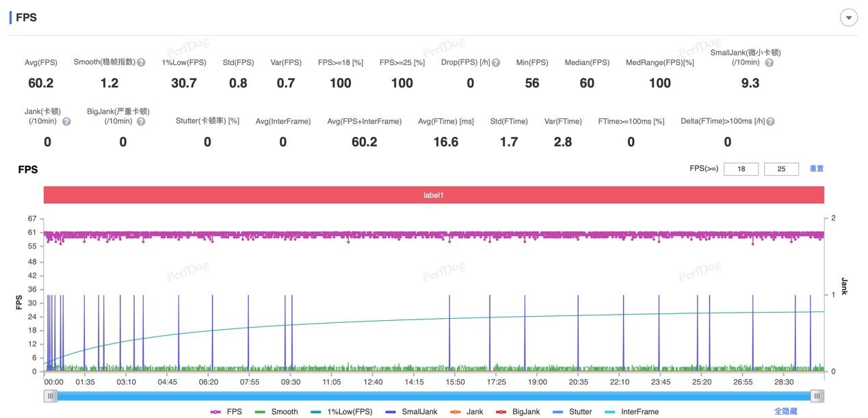This screenshot has width=868, height=418.
Task: Open help icon next to Delta(FTime)>100ms
Action: click(770, 121)
